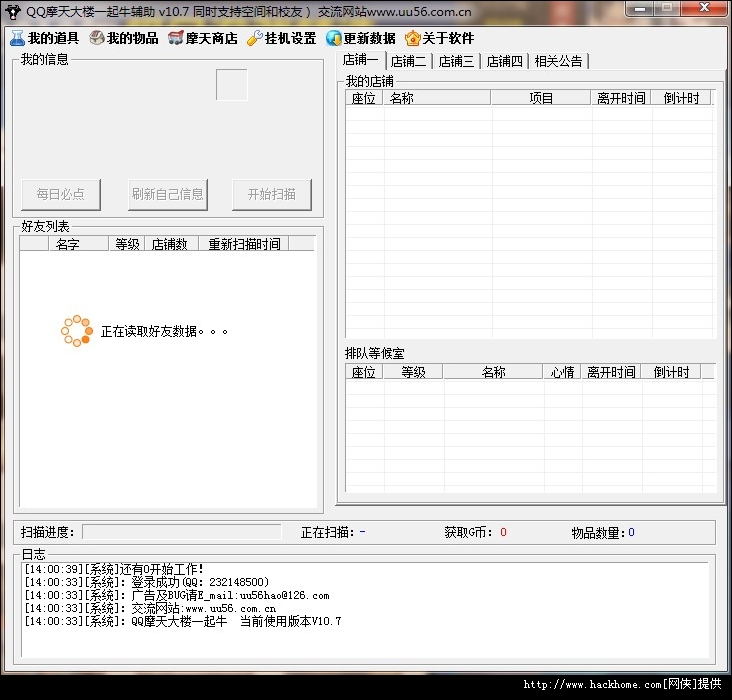This screenshot has width=732, height=700.
Task: Click 座位 header in 我的店铺 table
Action: [364, 98]
